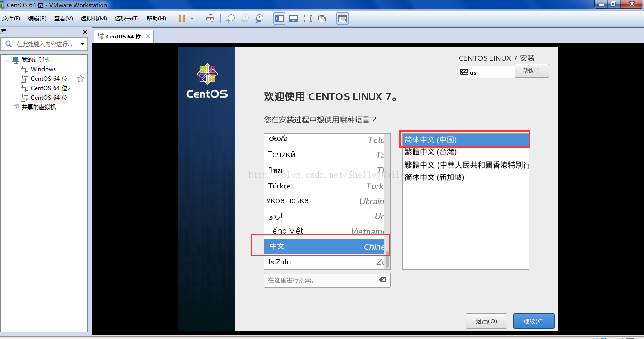The image size is (644, 339).
Task: Select Telugu language row in the list
Action: tap(324, 139)
